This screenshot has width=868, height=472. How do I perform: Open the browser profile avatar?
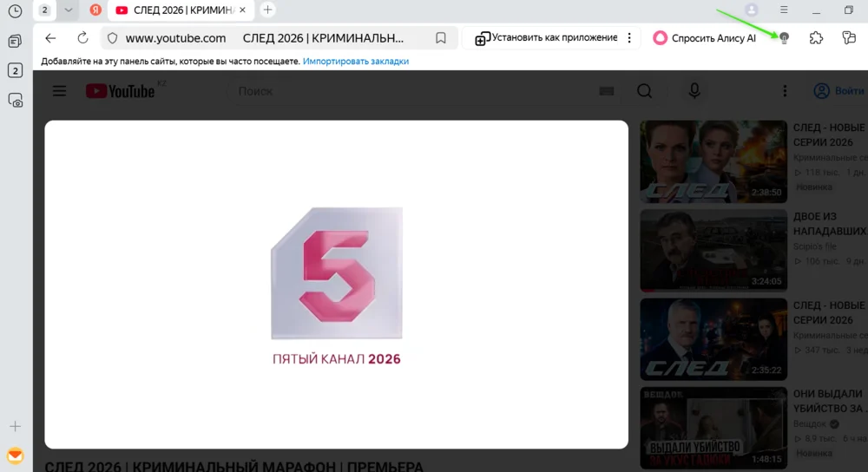pos(751,10)
